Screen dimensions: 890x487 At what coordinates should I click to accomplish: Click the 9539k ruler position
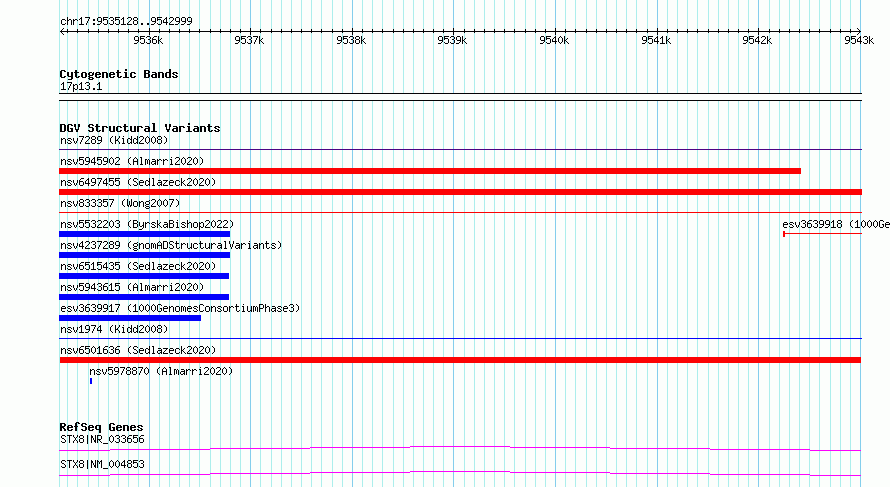click(452, 40)
